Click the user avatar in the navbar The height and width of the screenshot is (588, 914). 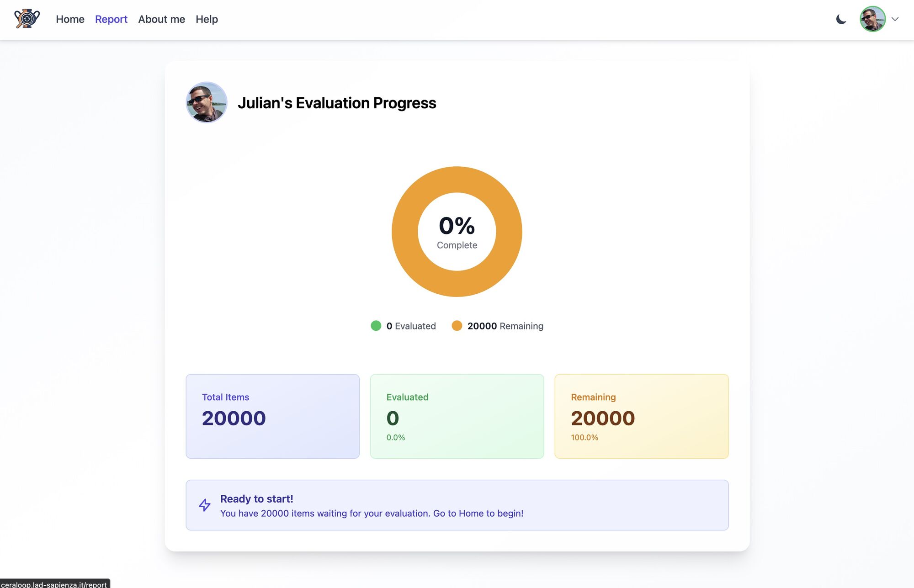point(872,19)
